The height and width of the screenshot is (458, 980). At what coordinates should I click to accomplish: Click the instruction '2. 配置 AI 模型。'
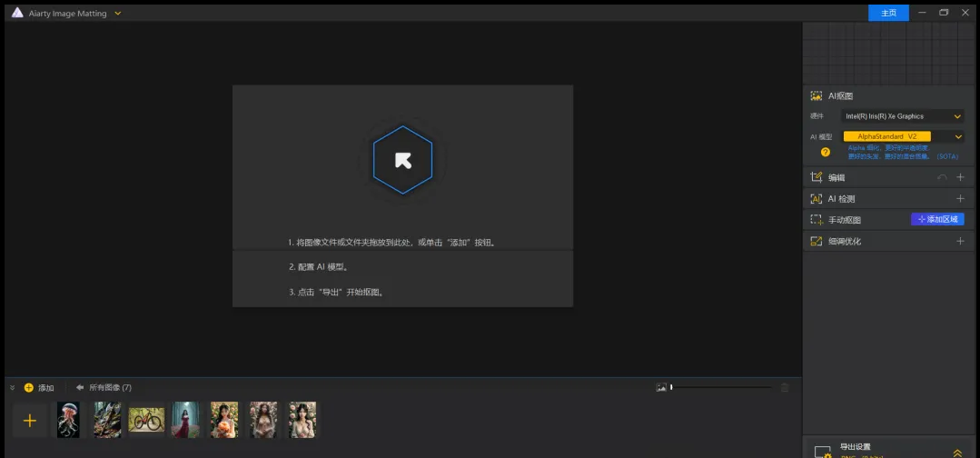coord(319,267)
